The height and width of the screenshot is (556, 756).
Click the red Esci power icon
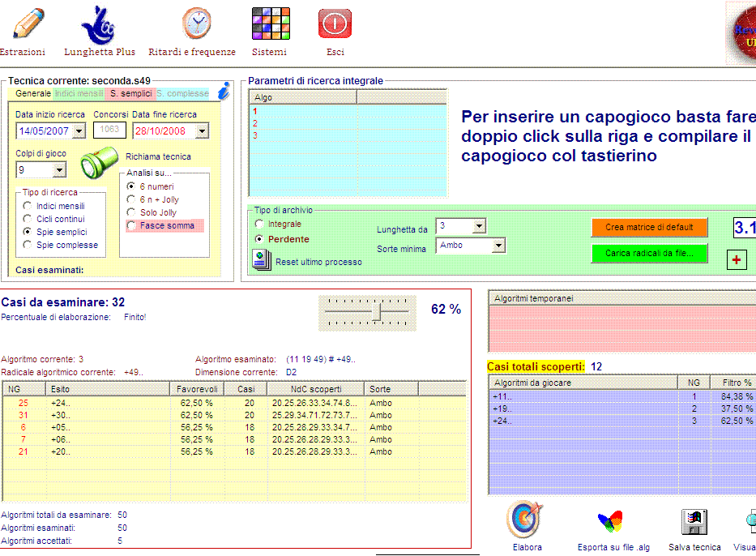[335, 24]
